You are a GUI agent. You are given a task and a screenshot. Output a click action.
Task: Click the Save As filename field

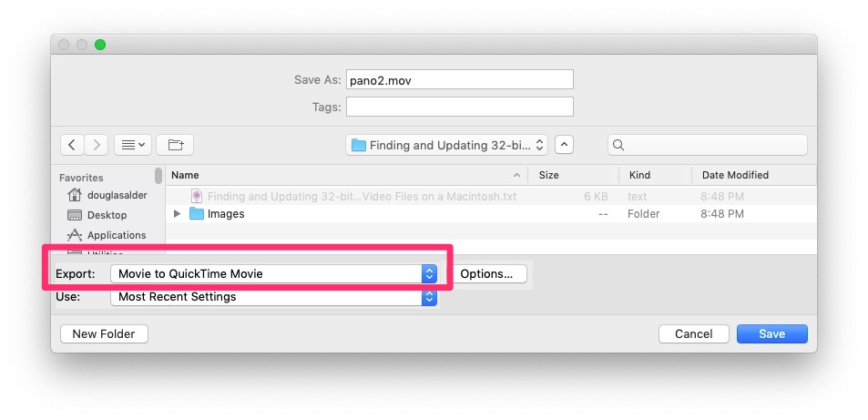click(459, 80)
